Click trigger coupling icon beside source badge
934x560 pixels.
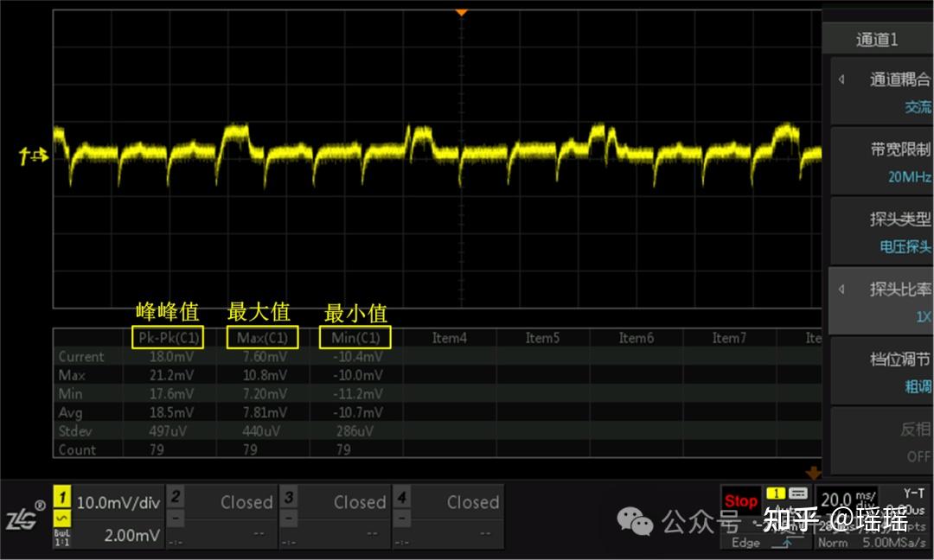[798, 493]
